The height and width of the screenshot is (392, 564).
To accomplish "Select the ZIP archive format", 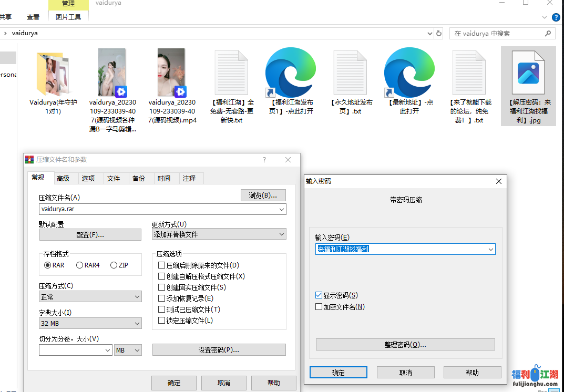I will coord(114,265).
